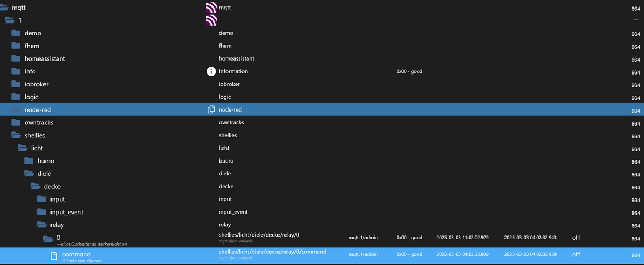The height and width of the screenshot is (265, 644).
Task: Click the 'off' value in command row
Action: tap(576, 254)
